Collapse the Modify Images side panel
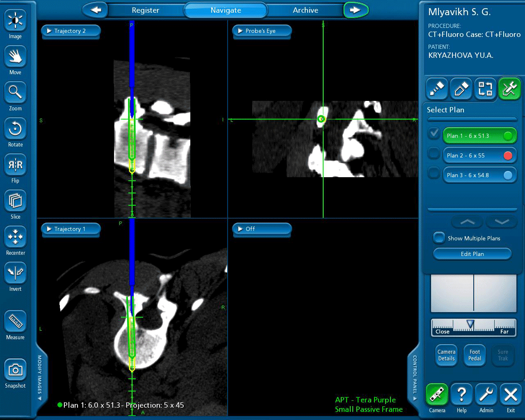The image size is (525, 420). (x=40, y=378)
